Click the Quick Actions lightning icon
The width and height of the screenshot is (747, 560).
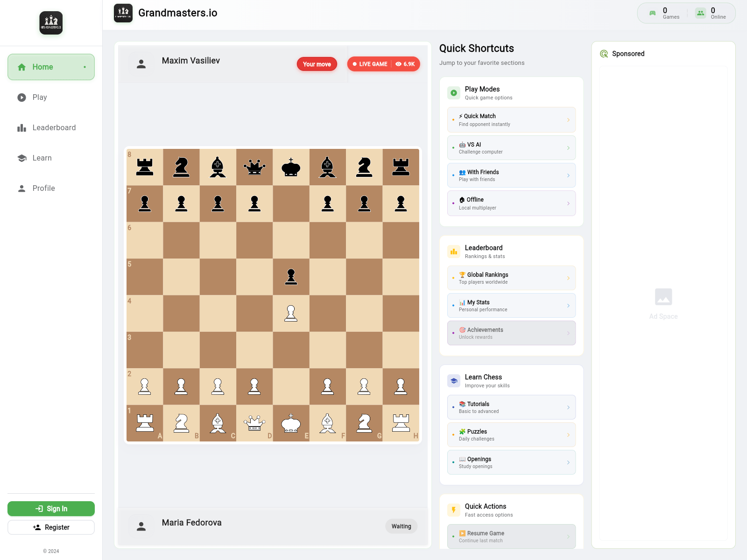454,510
